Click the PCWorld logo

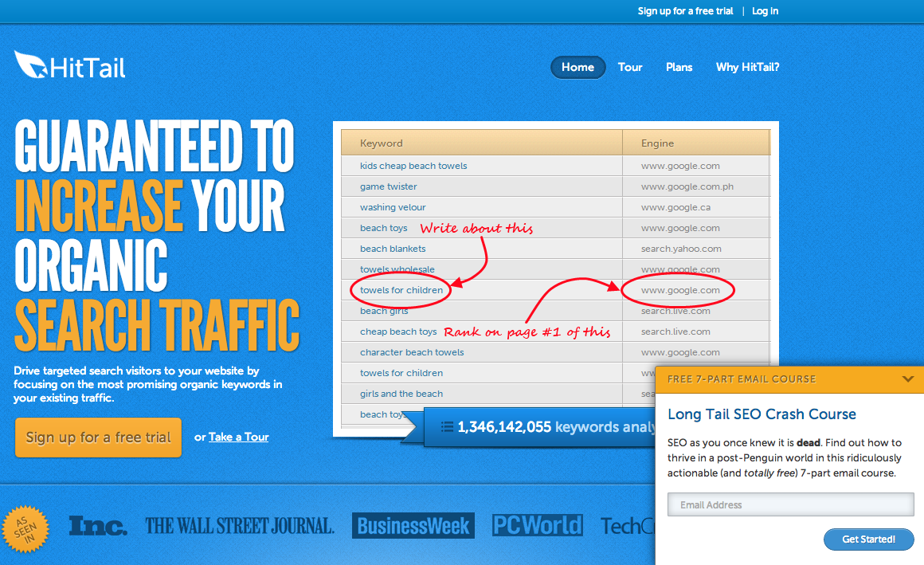(537, 526)
